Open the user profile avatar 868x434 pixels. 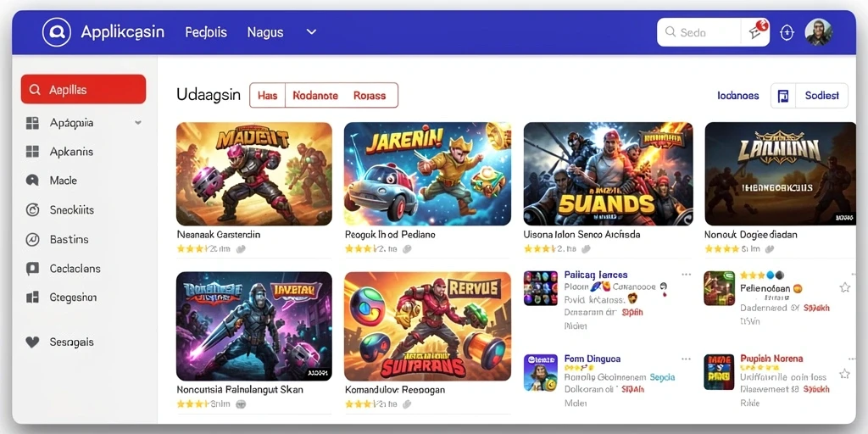(818, 32)
